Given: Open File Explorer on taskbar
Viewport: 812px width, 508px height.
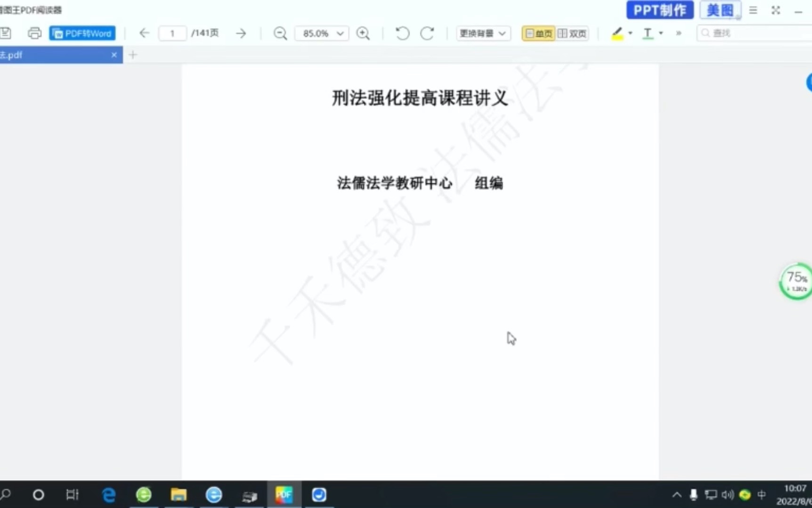Looking at the screenshot, I should pos(179,494).
